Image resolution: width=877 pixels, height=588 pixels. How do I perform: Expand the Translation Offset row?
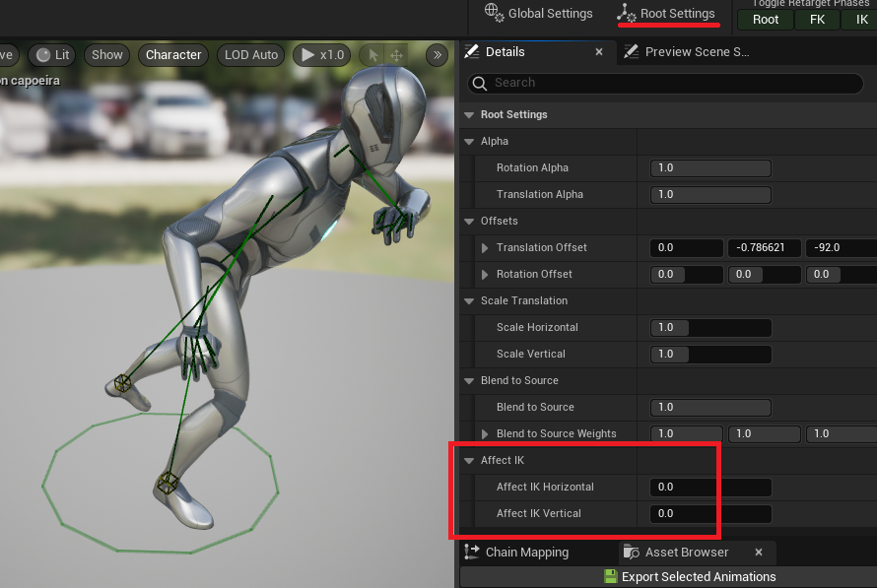click(485, 247)
